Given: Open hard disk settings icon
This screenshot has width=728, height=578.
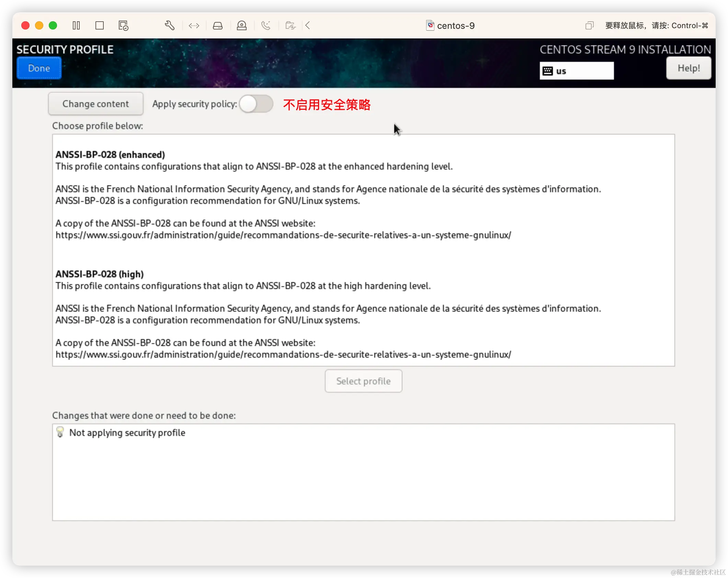Looking at the screenshot, I should click(x=218, y=25).
